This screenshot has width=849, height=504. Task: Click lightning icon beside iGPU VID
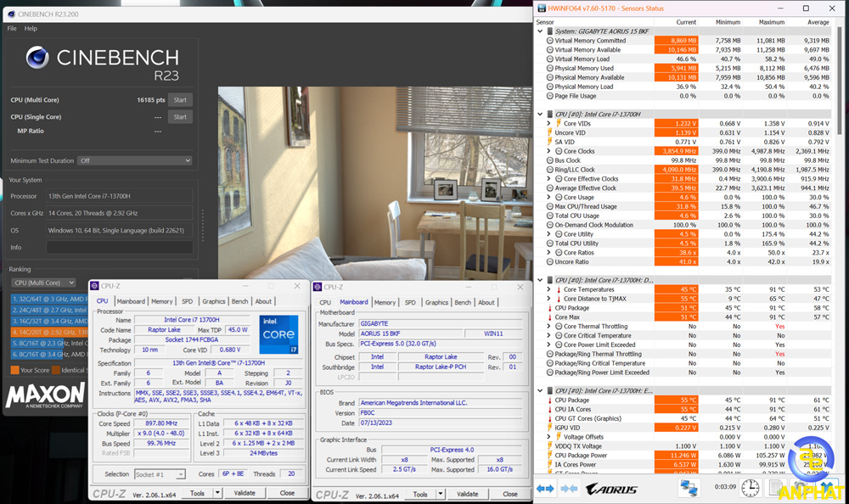click(549, 428)
